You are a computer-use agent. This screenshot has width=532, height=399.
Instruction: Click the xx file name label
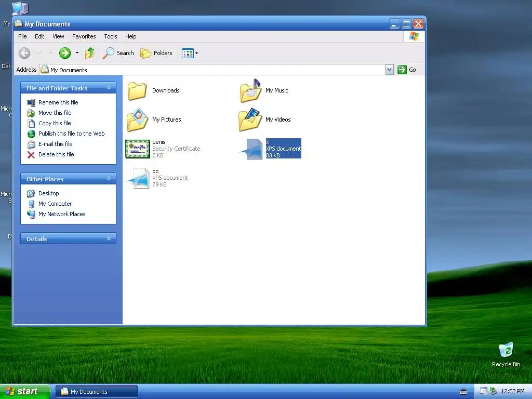[x=155, y=171]
